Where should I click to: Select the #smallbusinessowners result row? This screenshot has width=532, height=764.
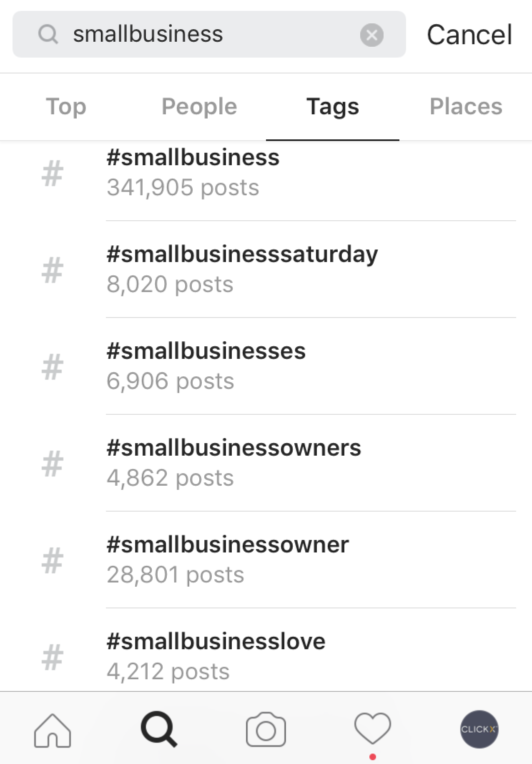click(x=234, y=462)
